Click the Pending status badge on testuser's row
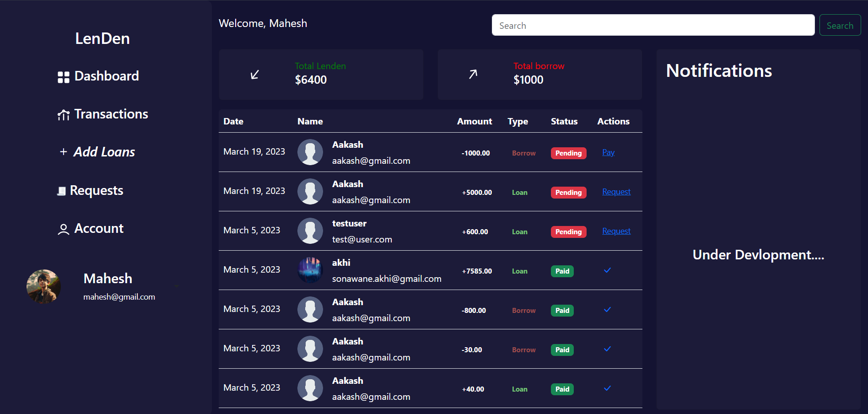The height and width of the screenshot is (414, 868). point(568,232)
